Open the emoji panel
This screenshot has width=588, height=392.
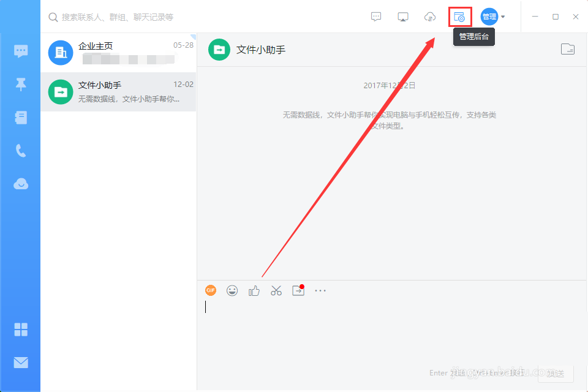pyautogui.click(x=232, y=290)
